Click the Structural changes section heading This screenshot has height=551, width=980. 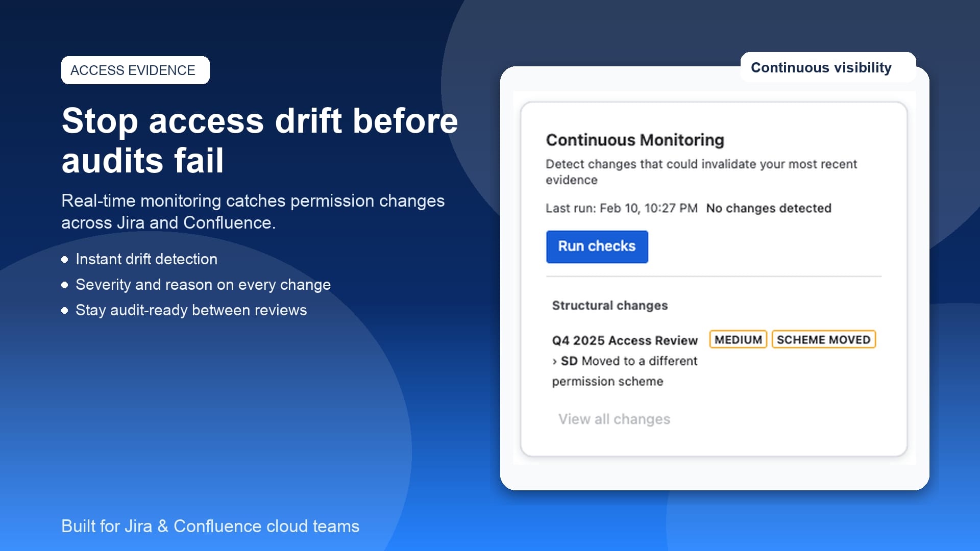click(x=610, y=306)
